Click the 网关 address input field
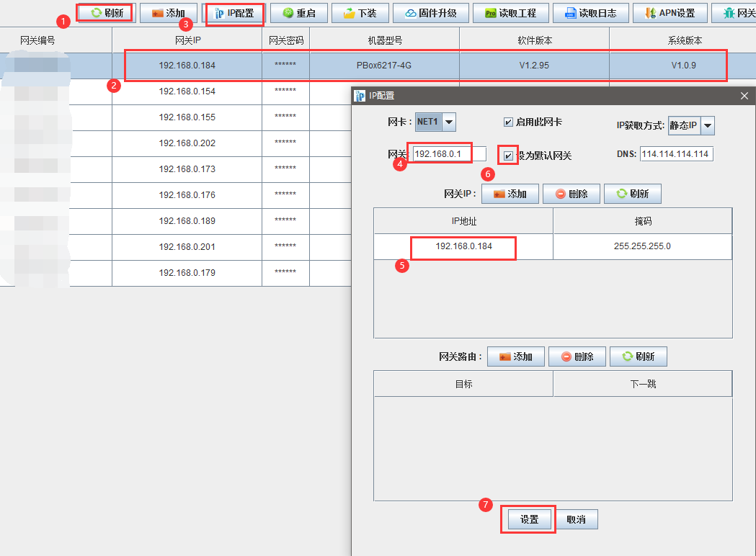This screenshot has height=556, width=756. coord(449,153)
